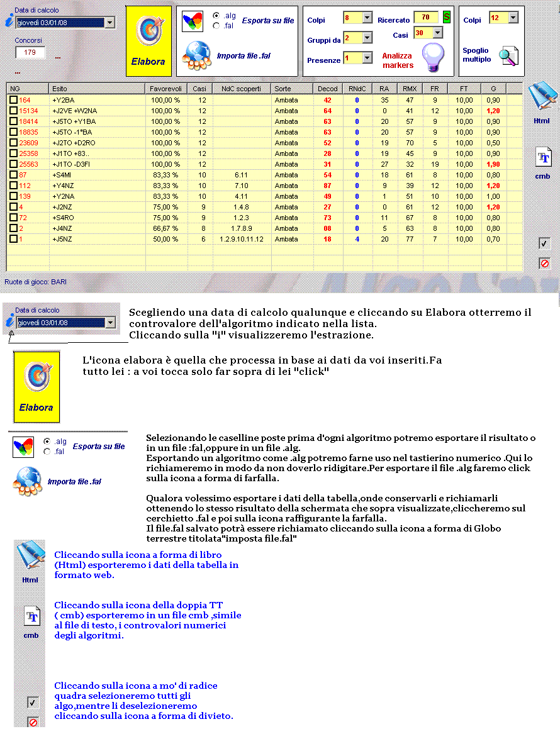Select the .fal radio button in the top toolbar
560x729 pixels.
coord(216,26)
